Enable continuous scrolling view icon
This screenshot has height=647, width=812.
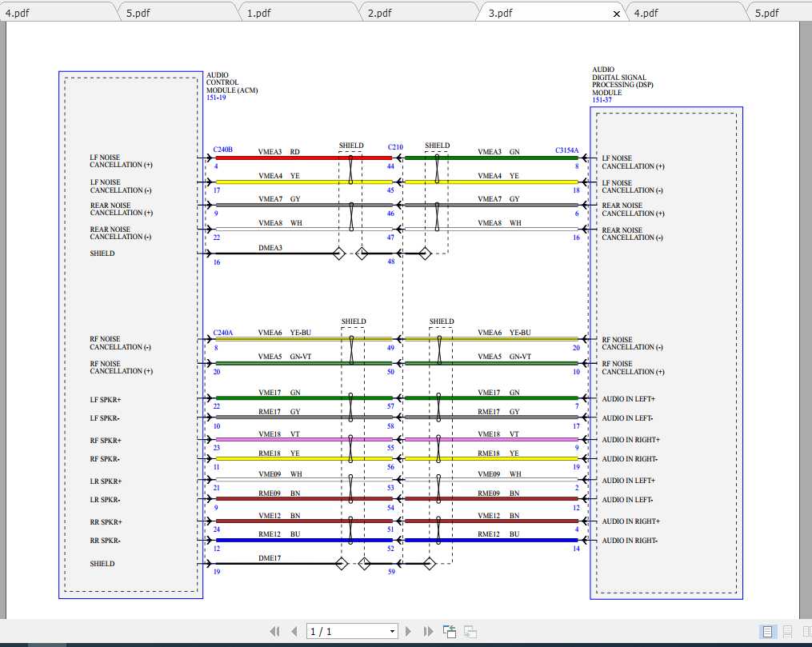[787, 631]
